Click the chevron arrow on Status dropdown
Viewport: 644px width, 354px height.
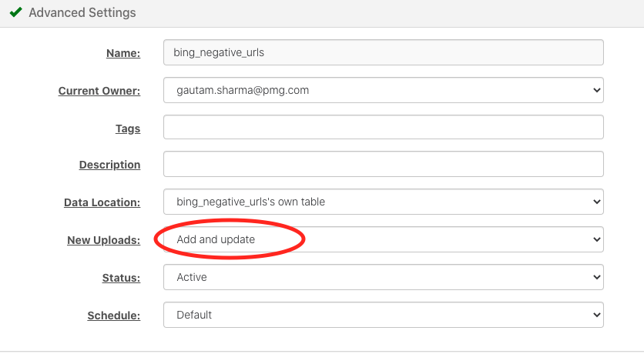tap(597, 277)
